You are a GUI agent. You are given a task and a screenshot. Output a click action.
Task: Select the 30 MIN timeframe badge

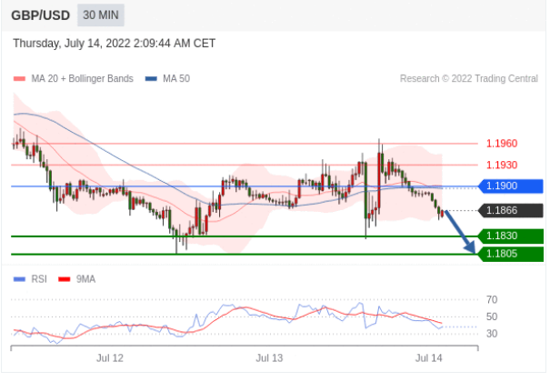click(100, 15)
